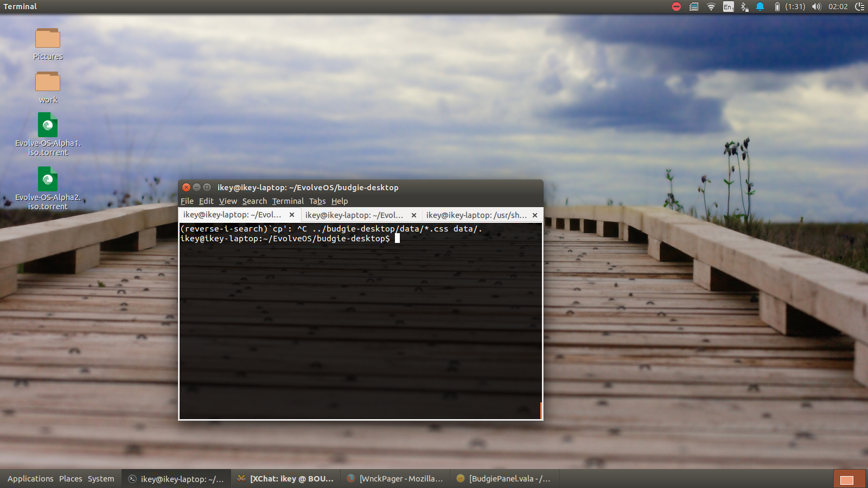This screenshot has height=488, width=868.
Task: Switch to the /usr/sh... terminal tab
Action: 476,215
